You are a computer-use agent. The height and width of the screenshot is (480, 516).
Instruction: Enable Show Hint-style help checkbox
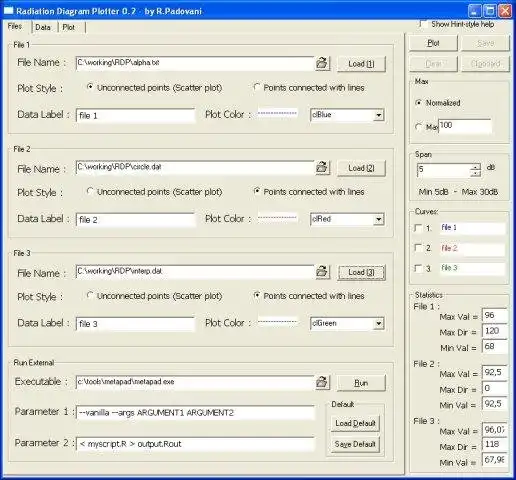[423, 24]
